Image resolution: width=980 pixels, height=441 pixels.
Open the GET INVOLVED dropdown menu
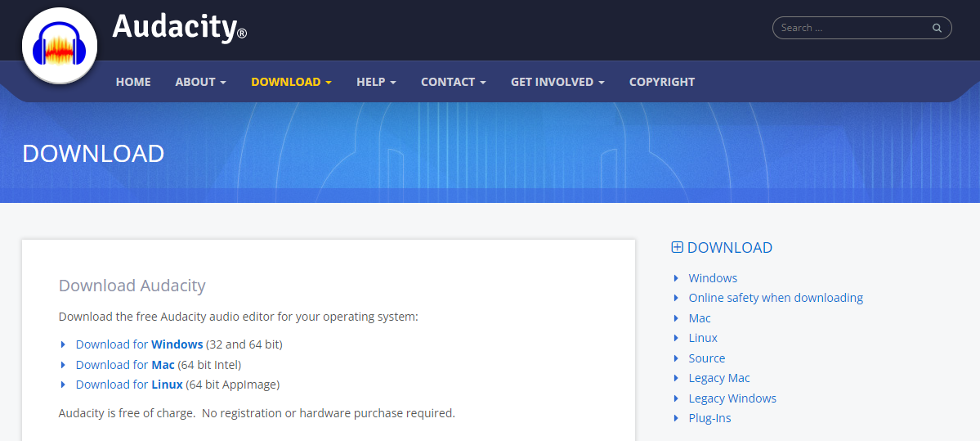click(x=557, y=82)
